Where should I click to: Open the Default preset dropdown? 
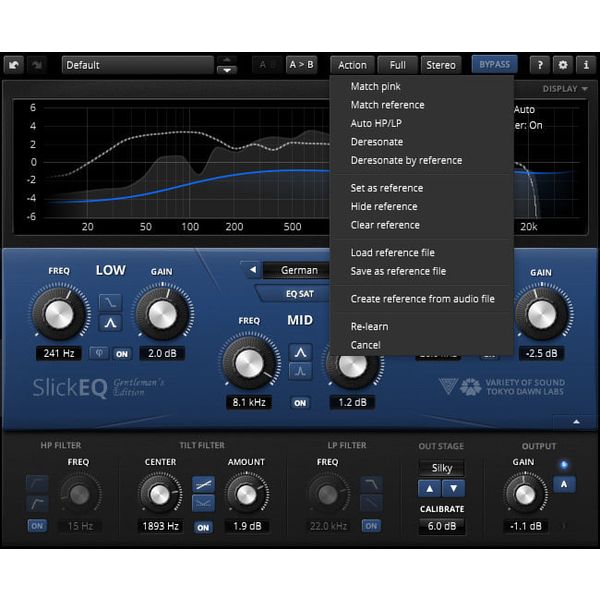[138, 65]
